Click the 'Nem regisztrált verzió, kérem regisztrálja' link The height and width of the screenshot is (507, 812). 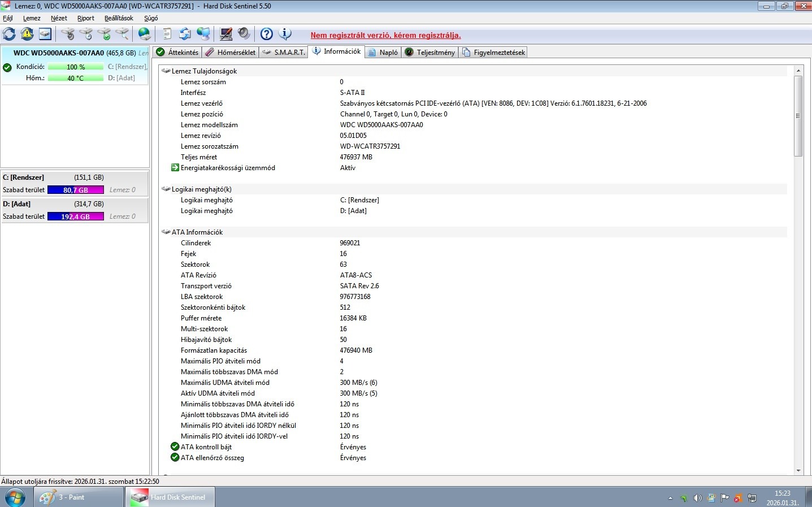386,35
